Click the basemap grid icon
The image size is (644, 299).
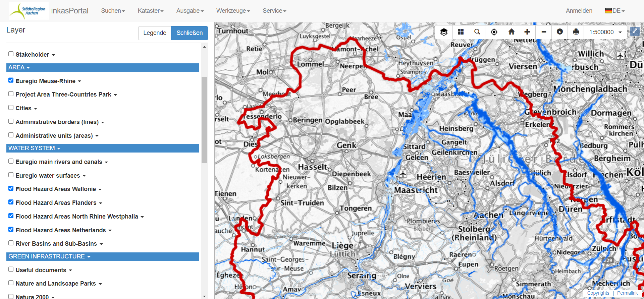(x=461, y=32)
